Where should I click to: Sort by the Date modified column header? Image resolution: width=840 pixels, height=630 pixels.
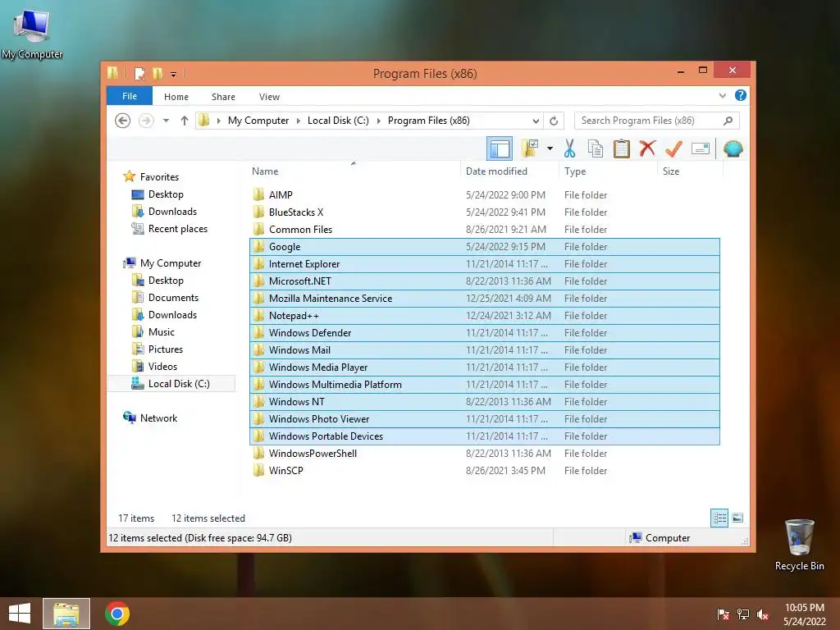496,171
